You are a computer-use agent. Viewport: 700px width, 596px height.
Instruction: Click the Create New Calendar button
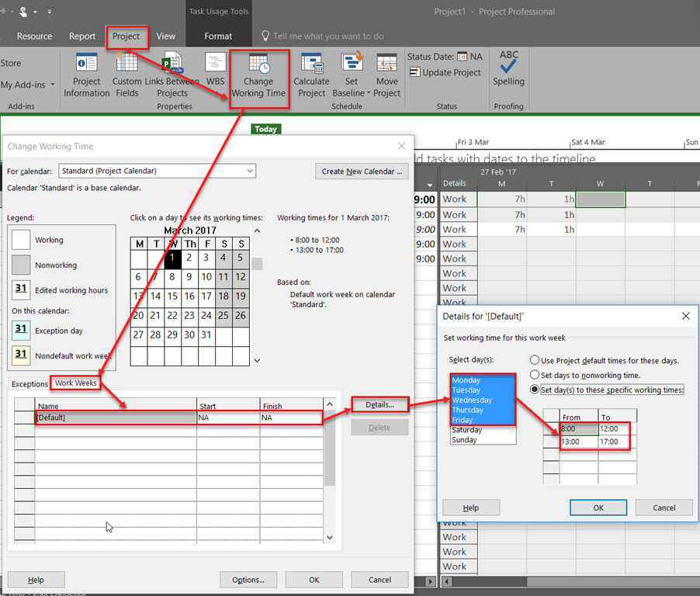pyautogui.click(x=362, y=171)
